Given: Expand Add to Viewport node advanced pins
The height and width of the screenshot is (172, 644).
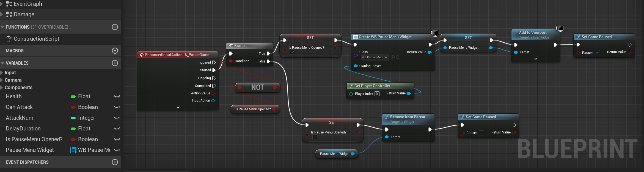Looking at the screenshot, I should [x=536, y=59].
